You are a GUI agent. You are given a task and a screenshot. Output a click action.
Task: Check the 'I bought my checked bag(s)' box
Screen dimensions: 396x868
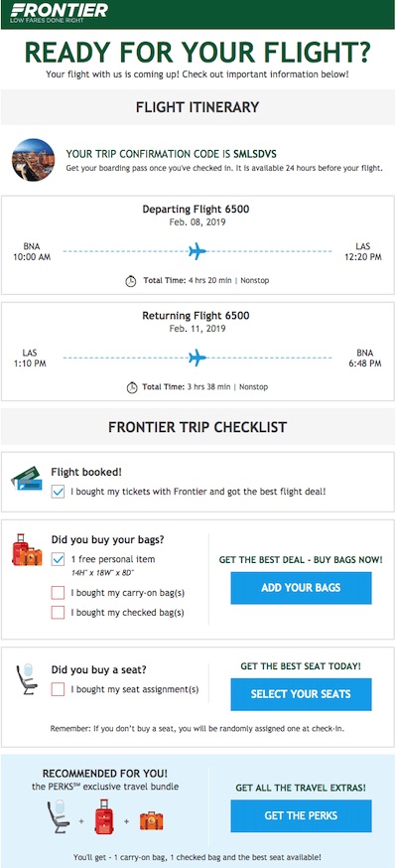click(58, 612)
